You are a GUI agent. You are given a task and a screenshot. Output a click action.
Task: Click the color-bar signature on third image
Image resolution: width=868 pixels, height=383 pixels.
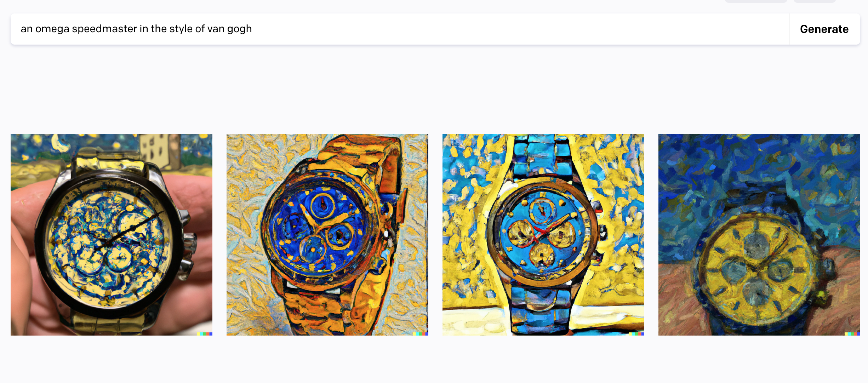(636, 334)
